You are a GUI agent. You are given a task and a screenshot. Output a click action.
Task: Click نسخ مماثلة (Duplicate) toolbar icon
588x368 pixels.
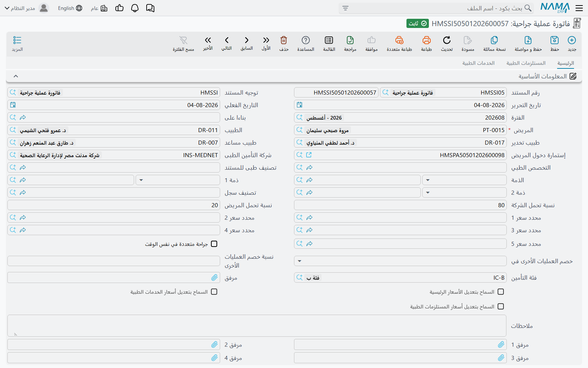pos(494,40)
